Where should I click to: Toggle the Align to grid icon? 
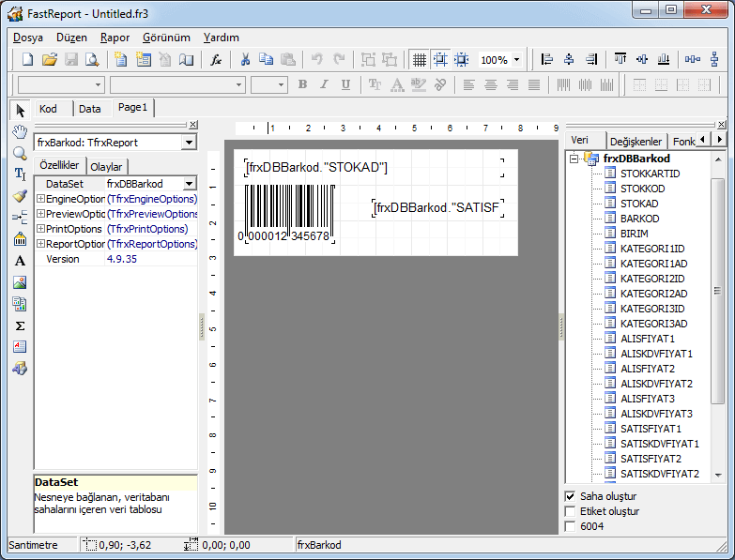(x=440, y=59)
